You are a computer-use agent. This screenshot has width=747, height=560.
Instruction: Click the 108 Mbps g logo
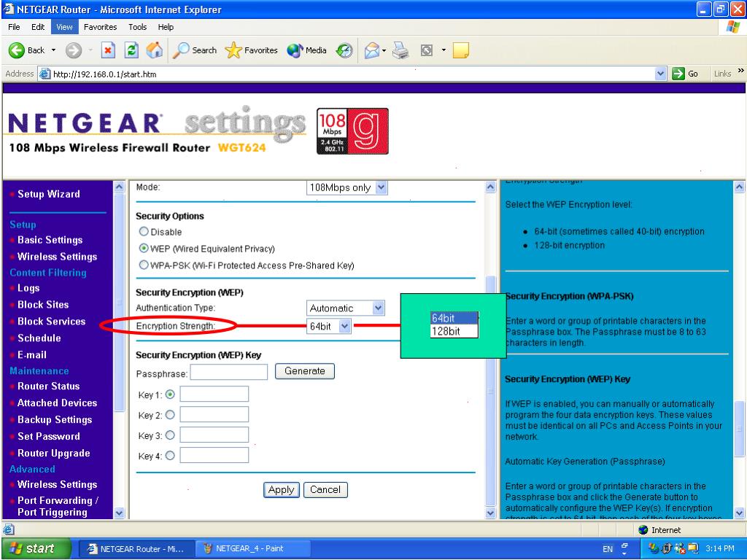[x=352, y=131]
